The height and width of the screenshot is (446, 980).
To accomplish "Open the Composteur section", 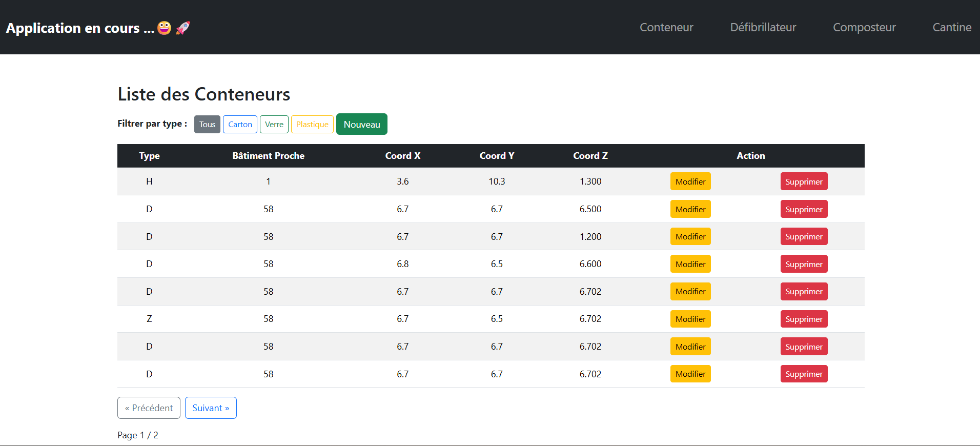I will [x=864, y=27].
